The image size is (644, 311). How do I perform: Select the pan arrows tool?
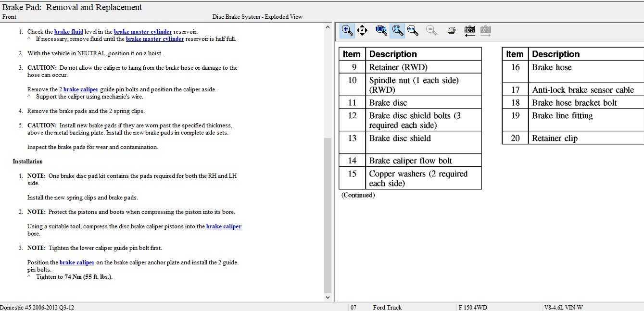pos(362,30)
